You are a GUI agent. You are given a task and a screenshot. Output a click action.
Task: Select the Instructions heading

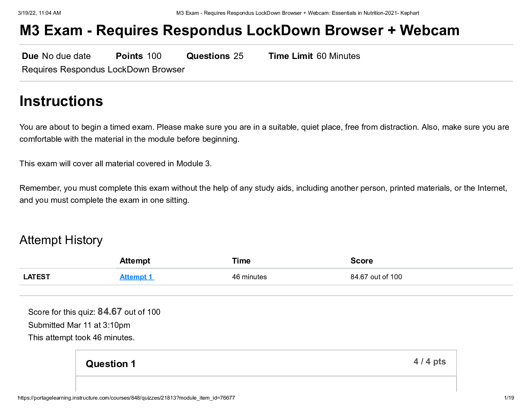(61, 101)
